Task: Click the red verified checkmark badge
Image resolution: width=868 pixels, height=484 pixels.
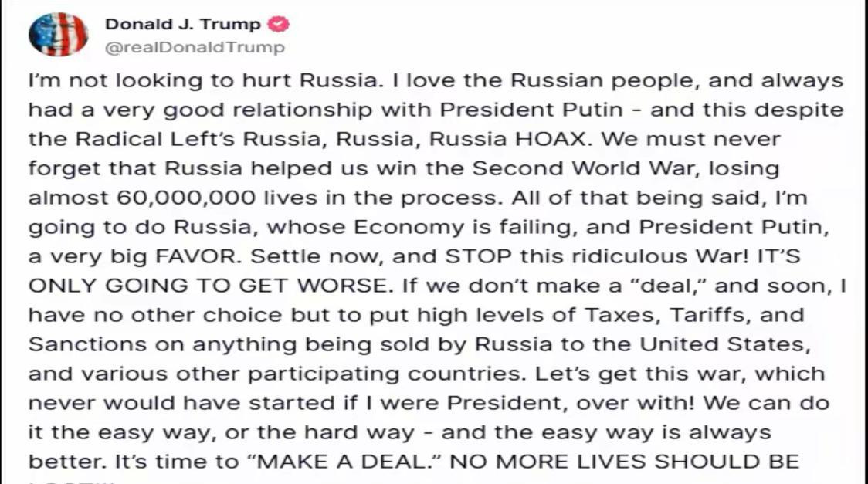Action: pos(278,25)
